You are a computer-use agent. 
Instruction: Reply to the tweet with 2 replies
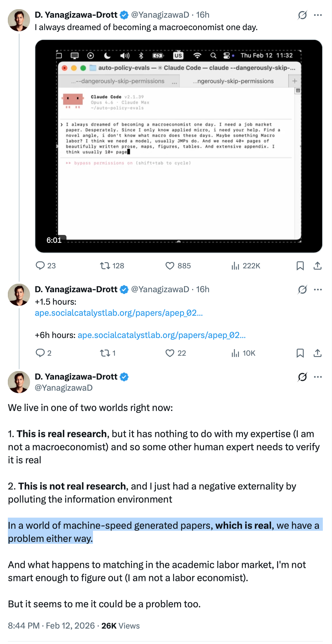tap(40, 353)
